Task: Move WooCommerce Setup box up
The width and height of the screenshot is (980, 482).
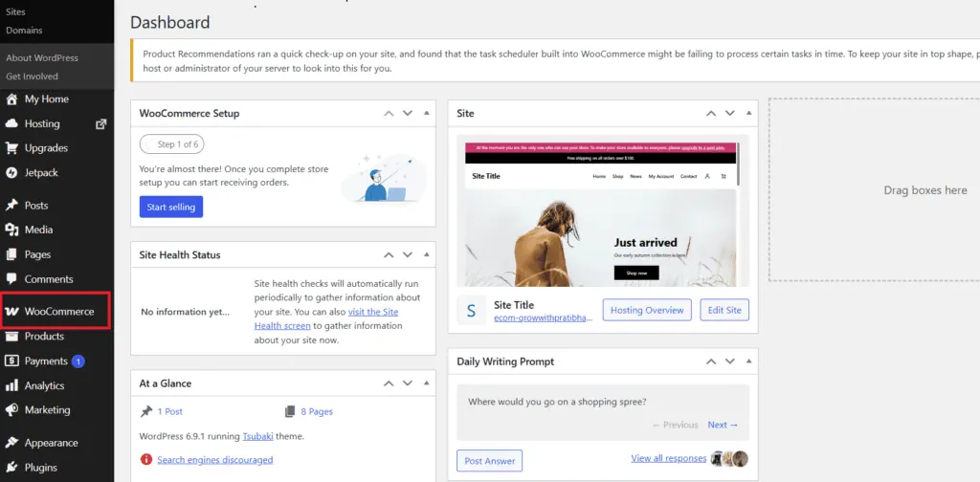Action: click(x=389, y=113)
